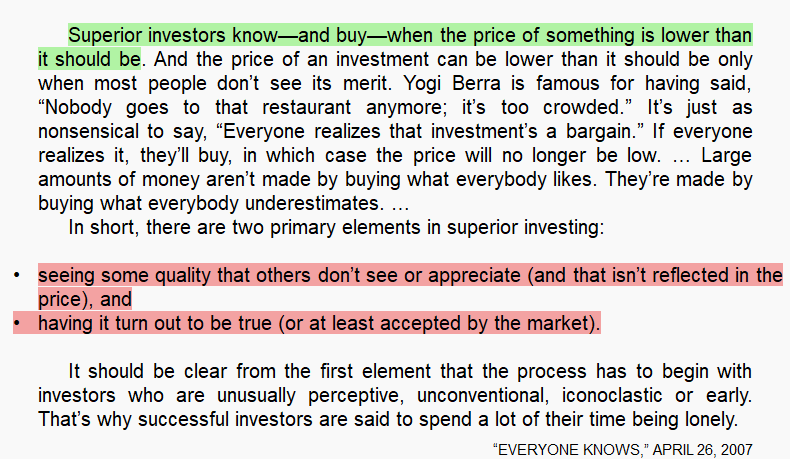This screenshot has width=790, height=459.
Task: Click the second bullet point marker
Action: click(x=17, y=323)
